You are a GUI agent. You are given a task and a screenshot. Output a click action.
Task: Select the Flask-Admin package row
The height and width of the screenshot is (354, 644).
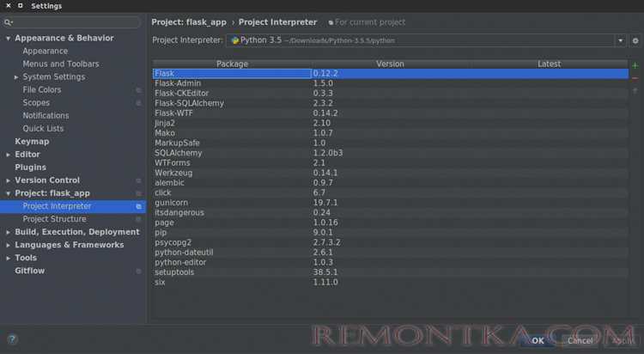pyautogui.click(x=391, y=83)
